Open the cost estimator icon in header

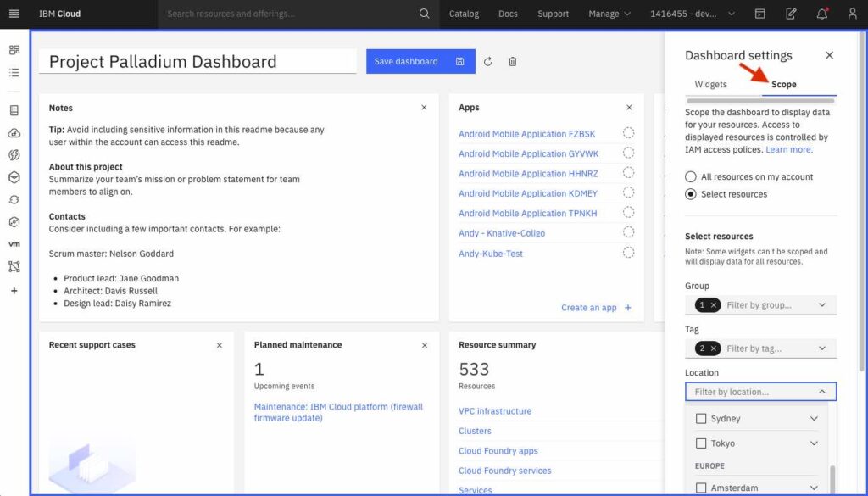click(760, 14)
